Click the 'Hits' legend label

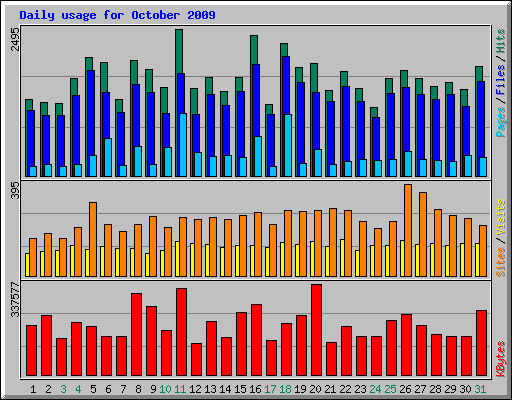pyautogui.click(x=501, y=41)
